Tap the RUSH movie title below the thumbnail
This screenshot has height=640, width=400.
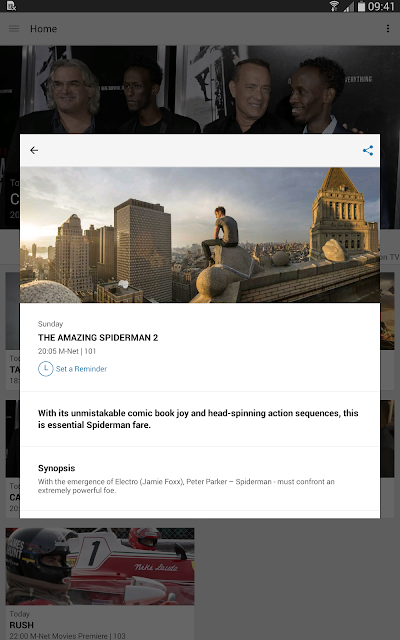pyautogui.click(x=22, y=625)
